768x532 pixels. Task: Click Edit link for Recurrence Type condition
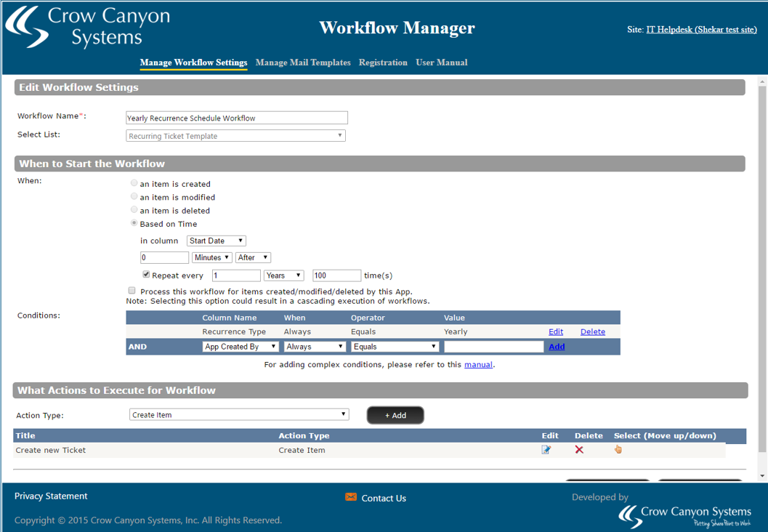[555, 331]
